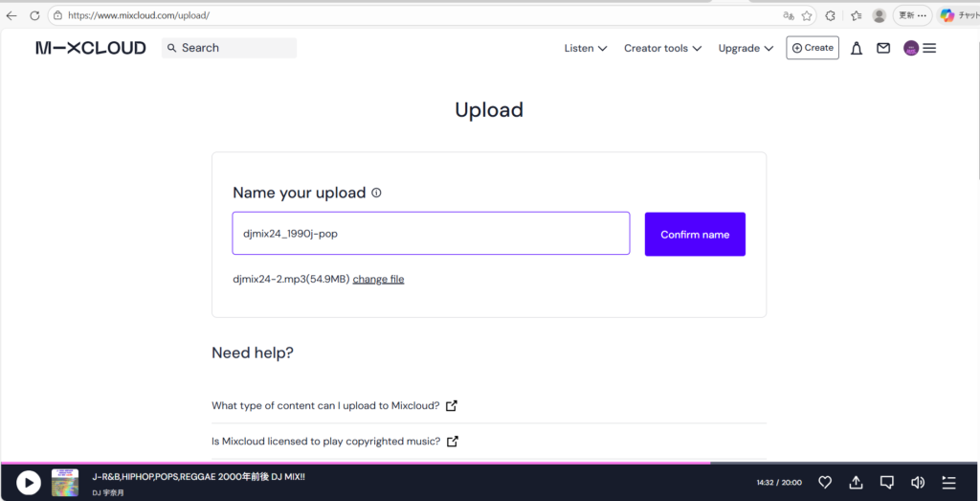Open the play queue icon
The height and width of the screenshot is (501, 980).
click(x=948, y=482)
